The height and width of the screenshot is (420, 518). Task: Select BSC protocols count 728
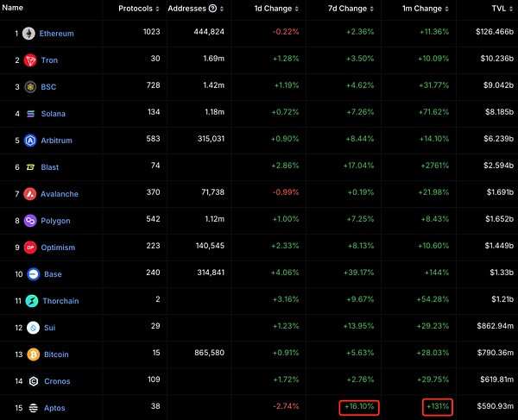pos(154,85)
